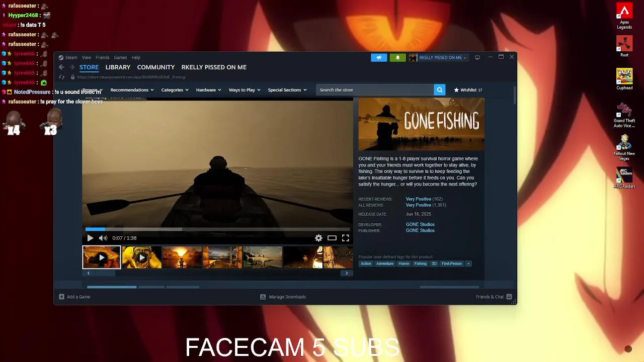Screen dimensions: 644x362
Task: Click the Steam announcements megaphone button
Action: point(379,57)
